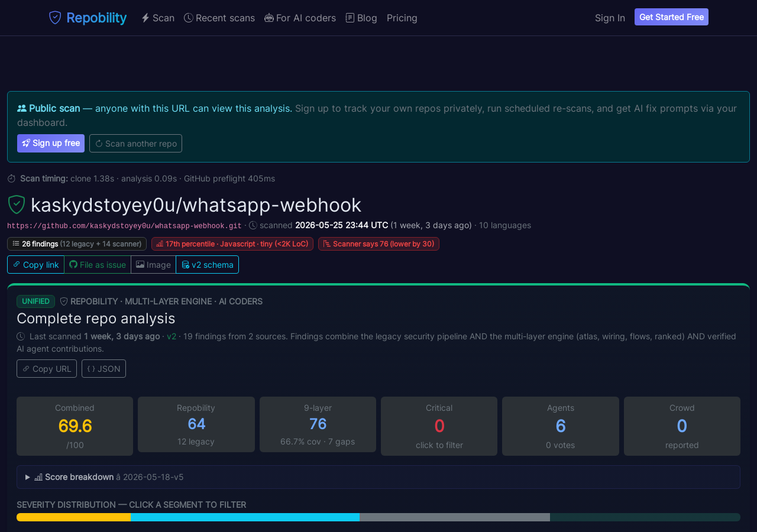Click the Scanner says 76 badge
Image resolution: width=757 pixels, height=532 pixels.
click(x=378, y=244)
